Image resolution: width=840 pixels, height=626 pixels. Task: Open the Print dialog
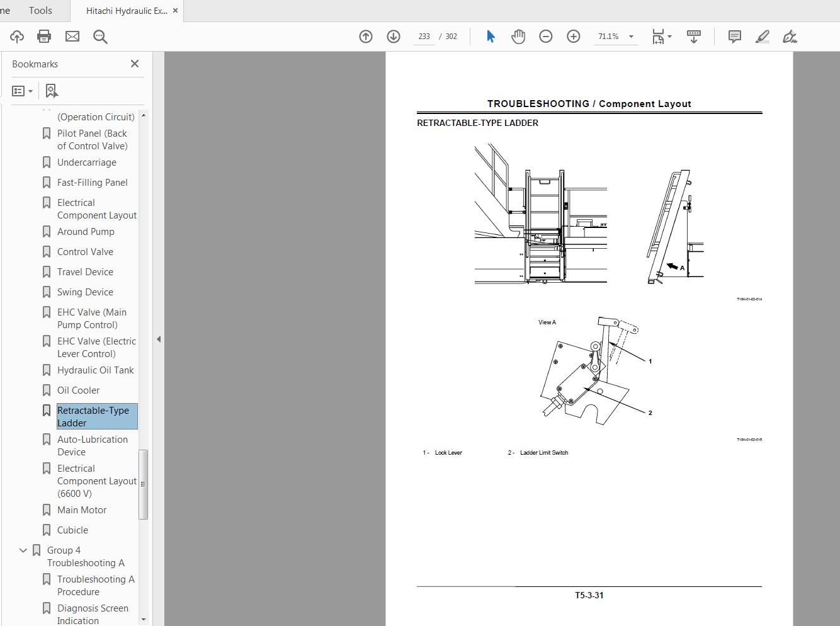pyautogui.click(x=43, y=36)
